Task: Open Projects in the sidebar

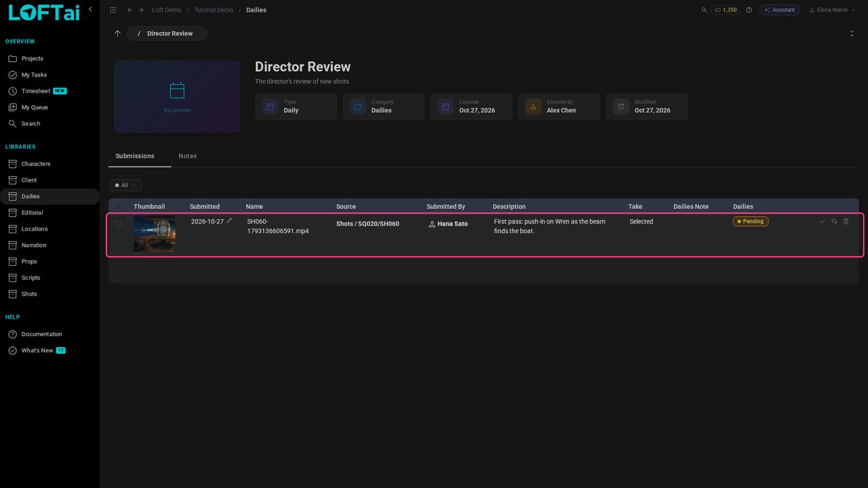Action: tap(50, 58)
